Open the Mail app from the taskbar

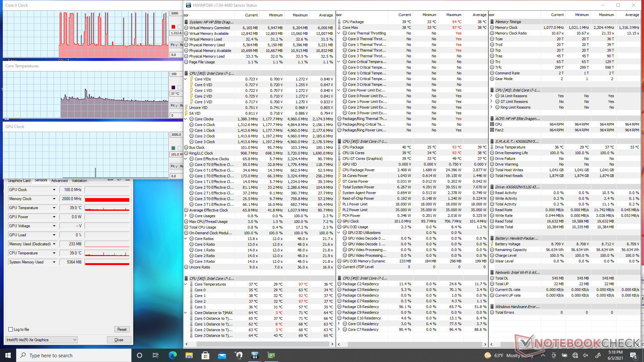(222, 355)
